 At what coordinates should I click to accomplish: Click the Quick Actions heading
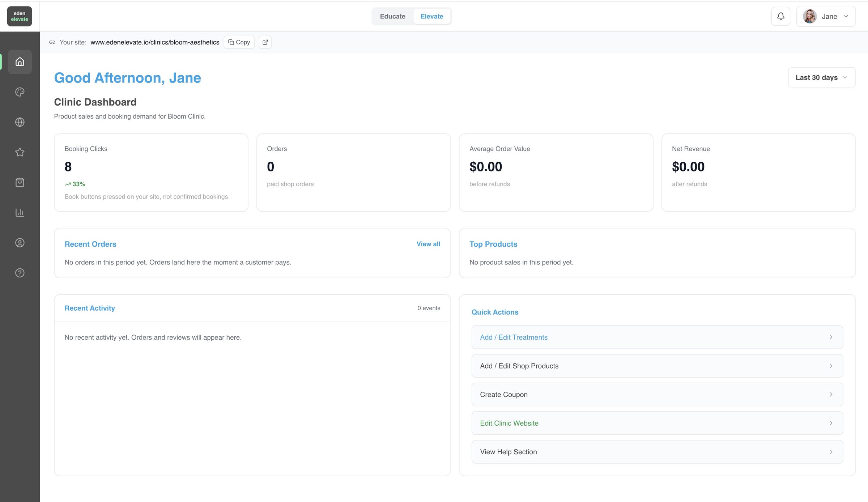[x=495, y=312]
